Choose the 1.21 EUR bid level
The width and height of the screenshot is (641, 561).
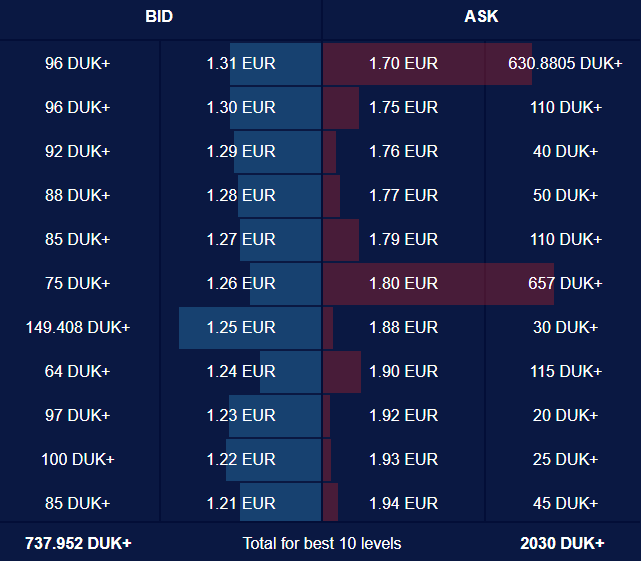[x=241, y=503]
